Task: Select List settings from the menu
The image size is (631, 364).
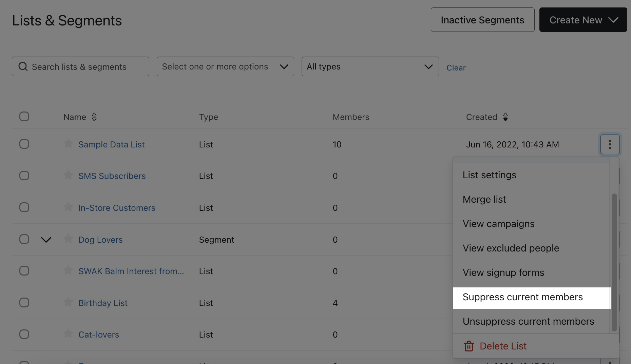Action: [x=489, y=175]
